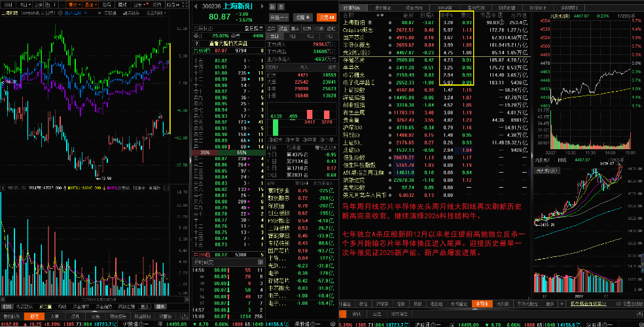Click the 指标 button below volume chart
This screenshot has height=327, width=644.
click(7, 307)
